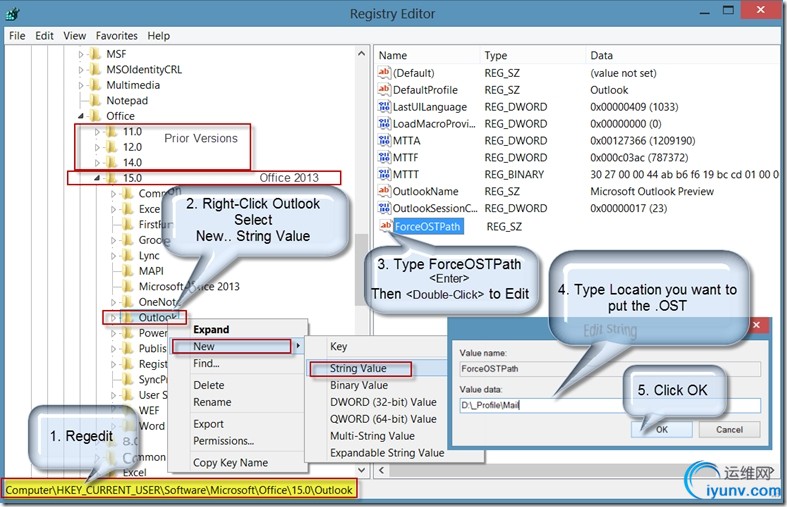Click OK in Edit String dialog
The height and width of the screenshot is (507, 787).
pos(662,430)
